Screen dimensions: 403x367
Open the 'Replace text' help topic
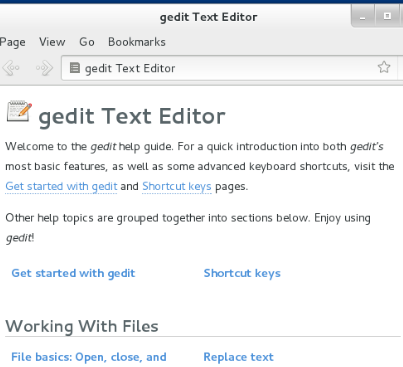pyautogui.click(x=238, y=357)
